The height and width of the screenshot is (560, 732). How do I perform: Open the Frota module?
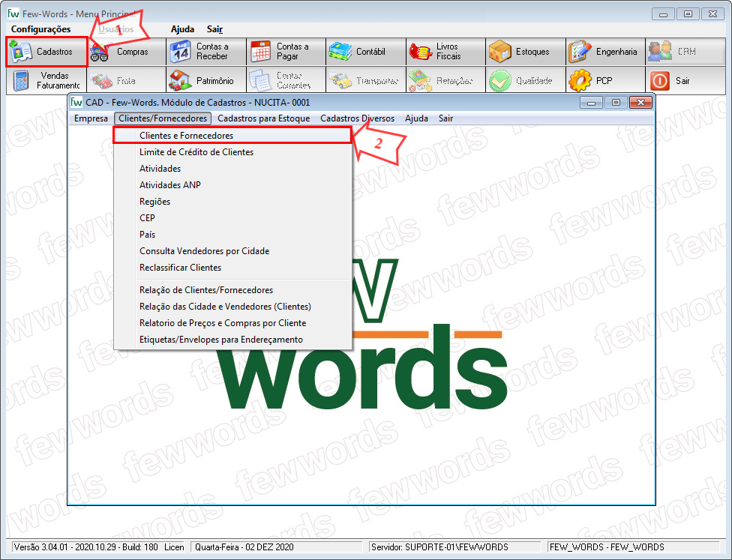tap(126, 81)
